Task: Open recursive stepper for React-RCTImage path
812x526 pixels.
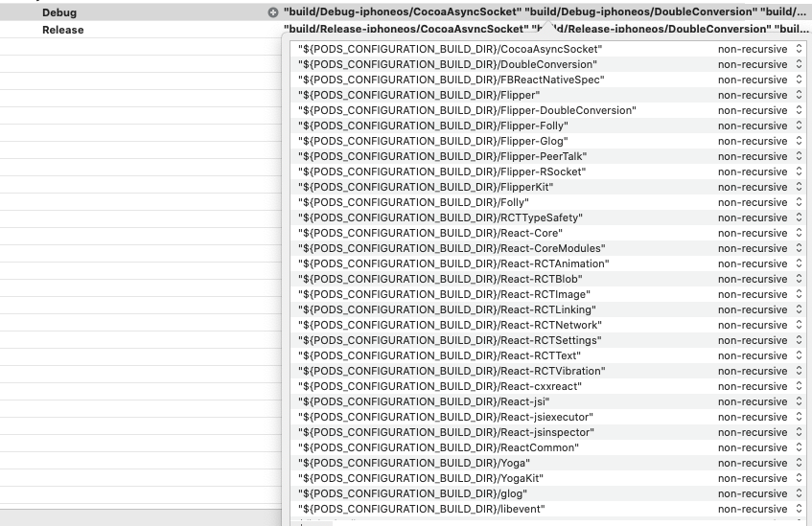Action: [x=799, y=294]
